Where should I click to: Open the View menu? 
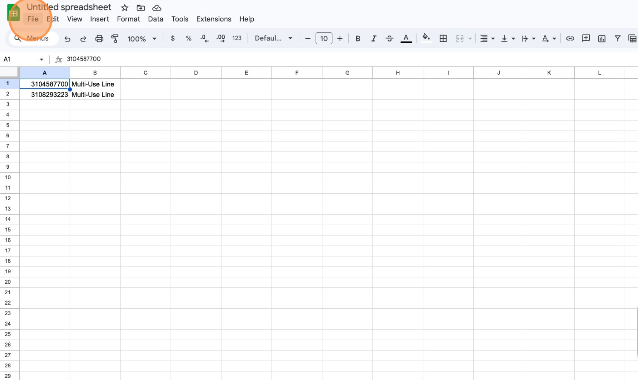pos(74,19)
